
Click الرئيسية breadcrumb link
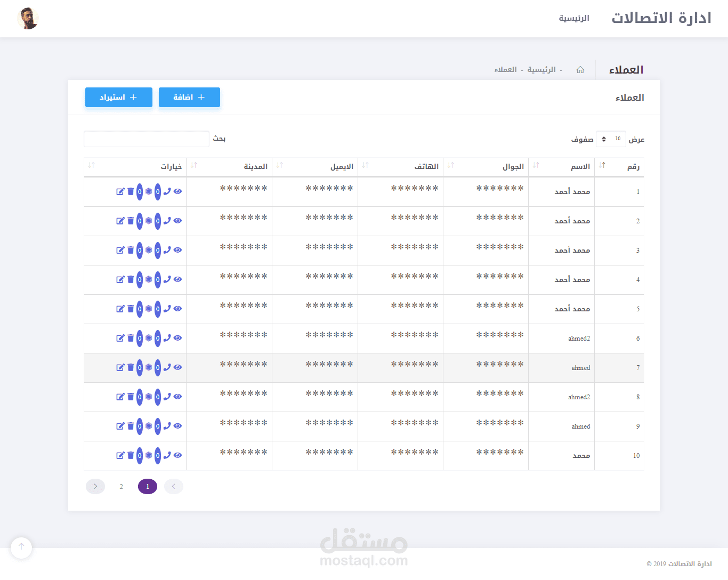coord(541,70)
